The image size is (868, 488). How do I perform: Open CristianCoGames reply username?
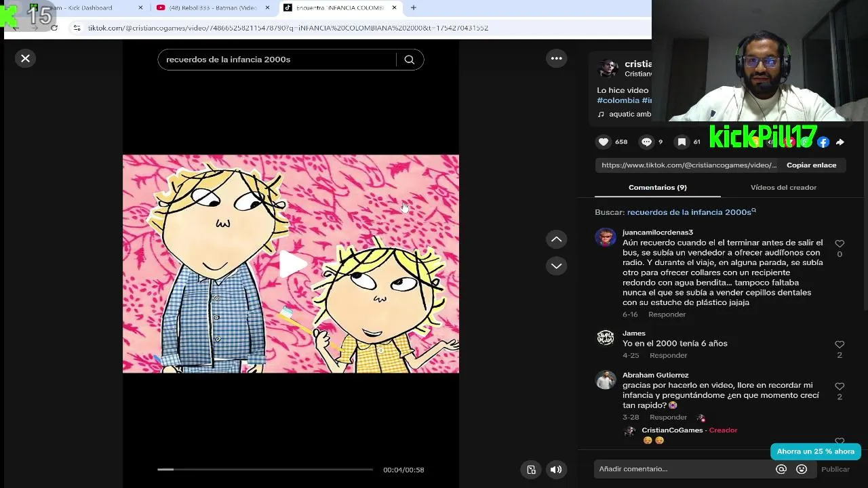point(672,430)
